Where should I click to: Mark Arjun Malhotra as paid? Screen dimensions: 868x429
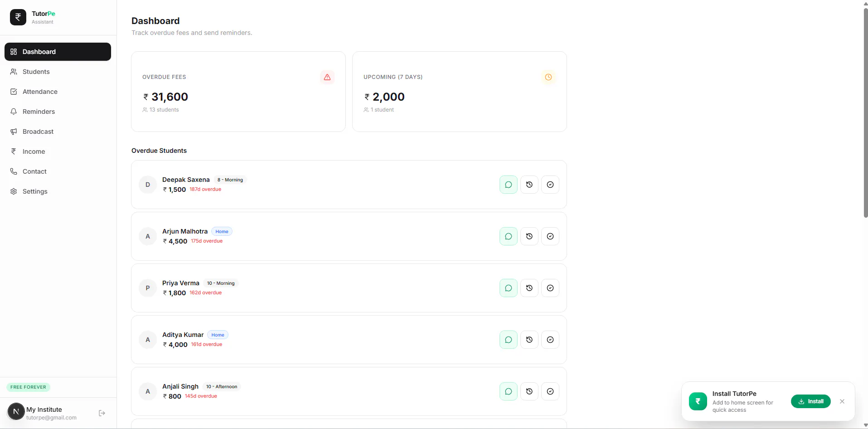coord(550,236)
